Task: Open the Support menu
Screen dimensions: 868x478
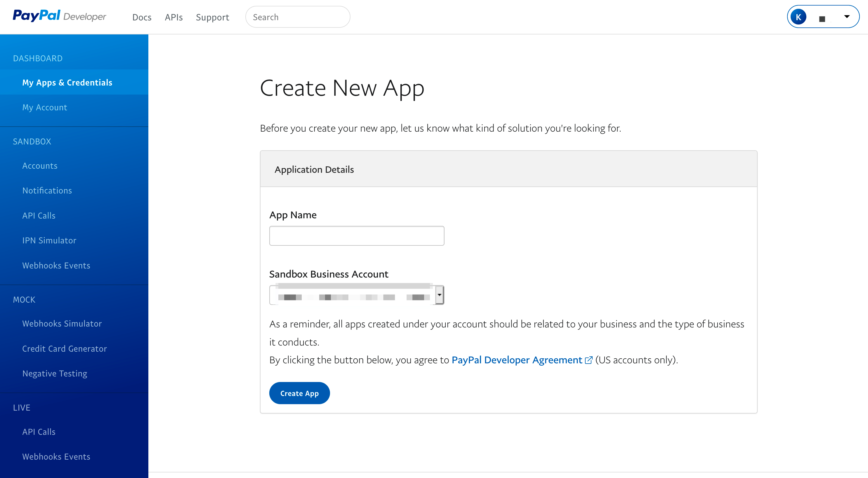Action: pyautogui.click(x=212, y=17)
